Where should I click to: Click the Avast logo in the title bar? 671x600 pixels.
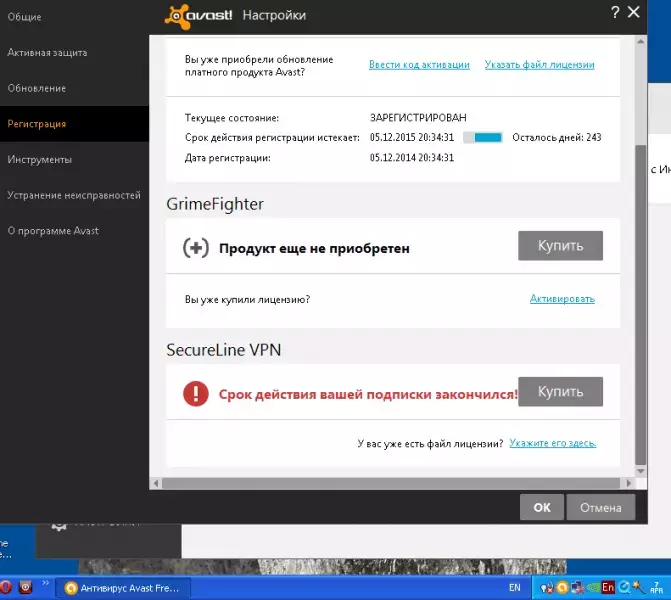[x=199, y=16]
